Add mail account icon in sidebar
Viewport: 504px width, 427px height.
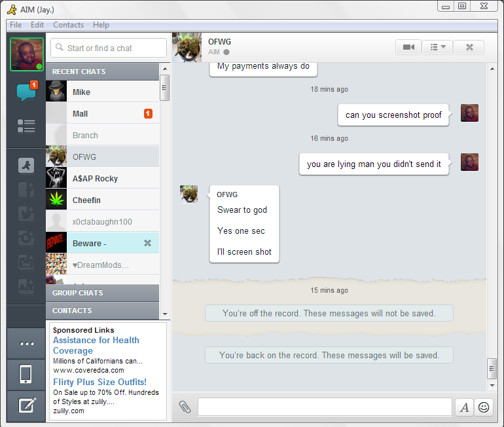coord(26,262)
